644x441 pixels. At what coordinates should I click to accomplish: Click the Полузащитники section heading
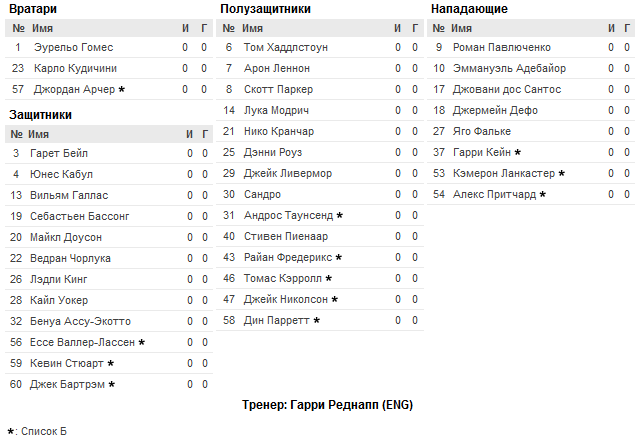[x=265, y=9]
